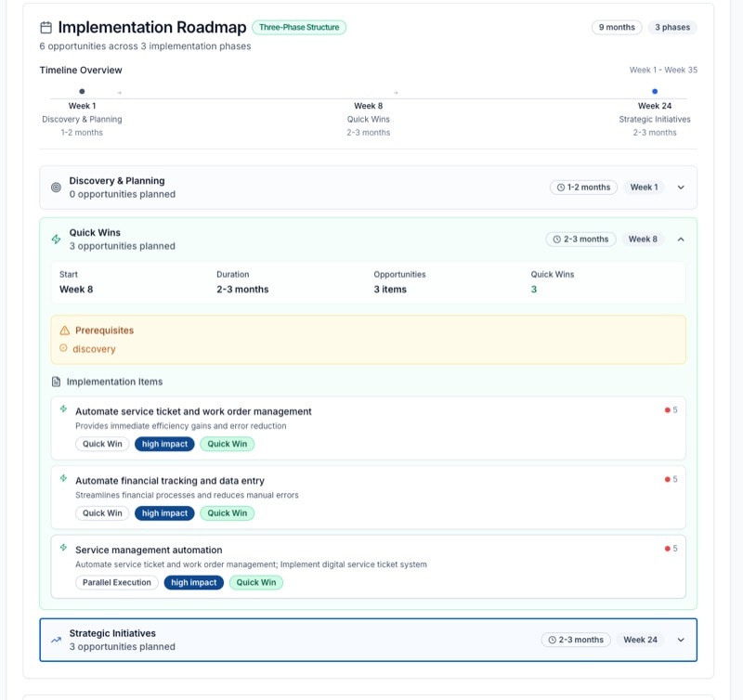Screen dimensions: 743x700
Task: Click the lightning bolt icon beside Quick Wins header
Action: coord(56,240)
